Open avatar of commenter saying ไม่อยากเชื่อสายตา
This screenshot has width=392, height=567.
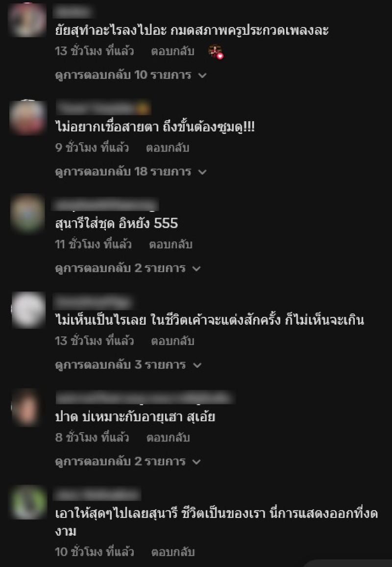point(28,118)
